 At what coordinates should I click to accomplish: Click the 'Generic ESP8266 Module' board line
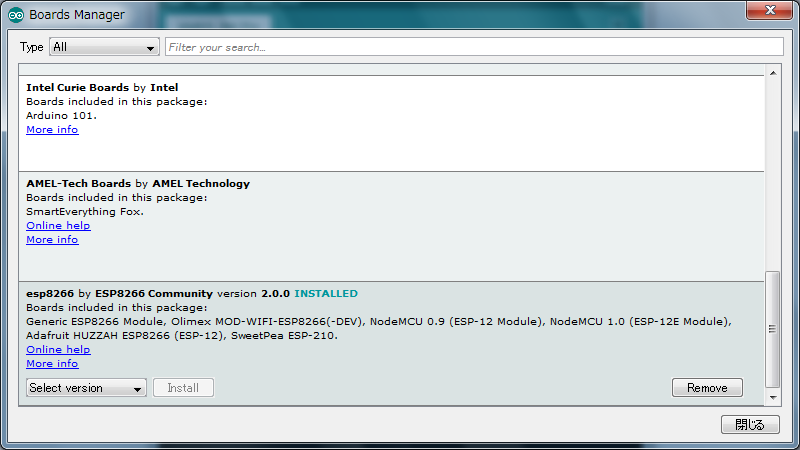coord(95,321)
